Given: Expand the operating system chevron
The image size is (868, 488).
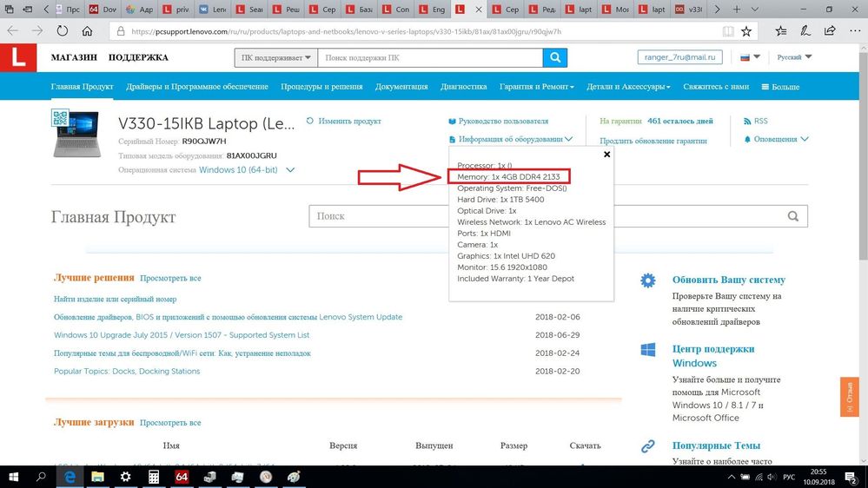Looking at the screenshot, I should tap(290, 170).
